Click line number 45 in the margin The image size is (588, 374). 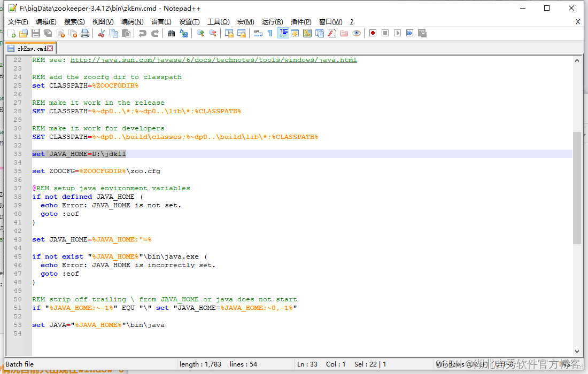pyautogui.click(x=18, y=256)
